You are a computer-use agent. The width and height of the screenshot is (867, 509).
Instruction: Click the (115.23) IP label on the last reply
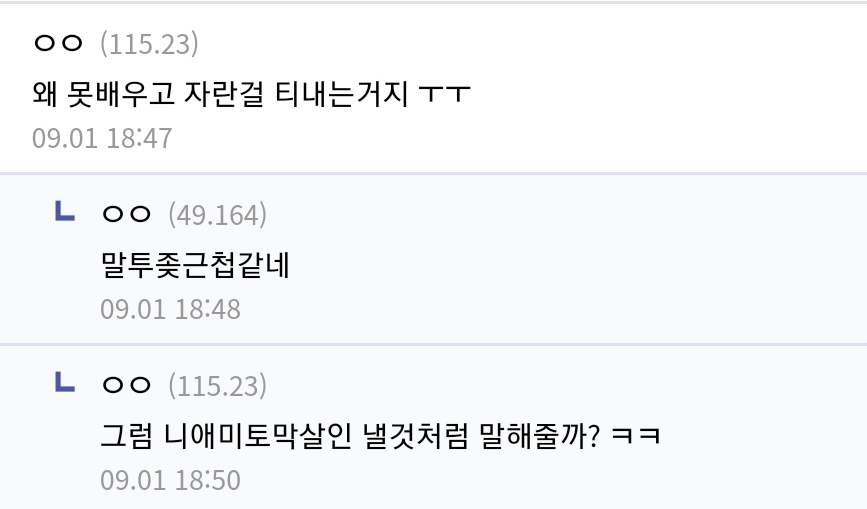click(x=217, y=386)
